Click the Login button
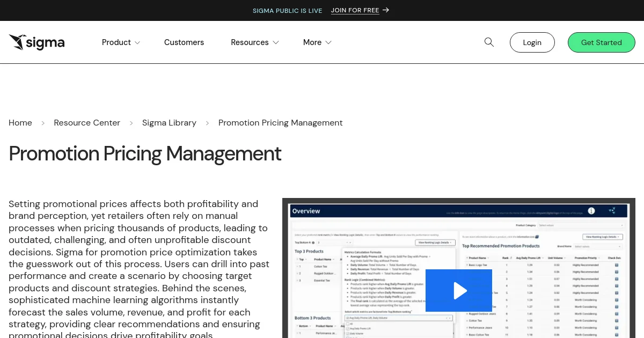This screenshot has width=644, height=338. [x=532, y=42]
